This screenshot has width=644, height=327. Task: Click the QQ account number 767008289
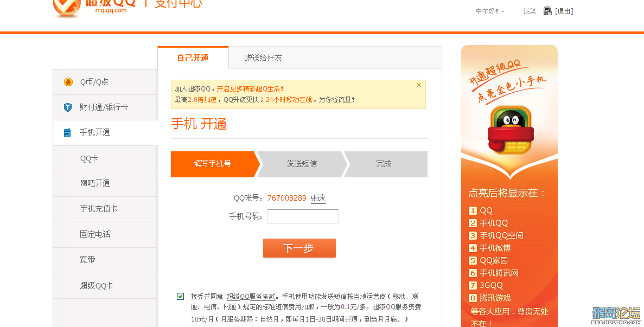(286, 198)
